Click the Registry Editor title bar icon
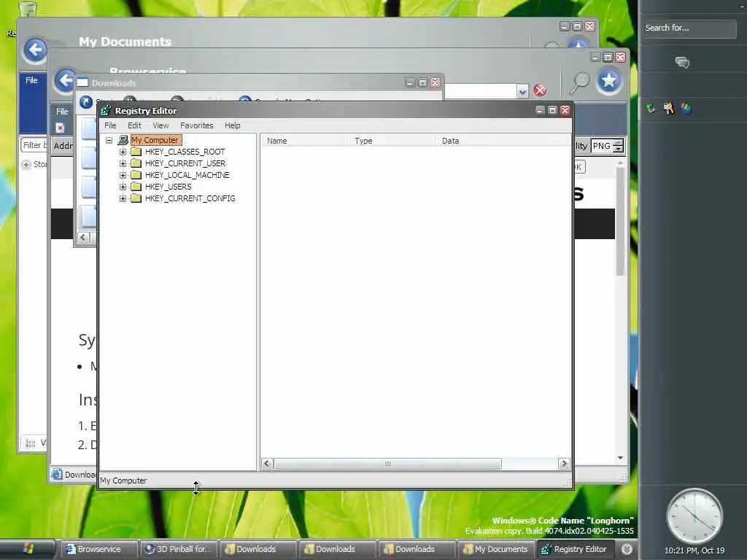The height and width of the screenshot is (560, 747). pos(106,111)
